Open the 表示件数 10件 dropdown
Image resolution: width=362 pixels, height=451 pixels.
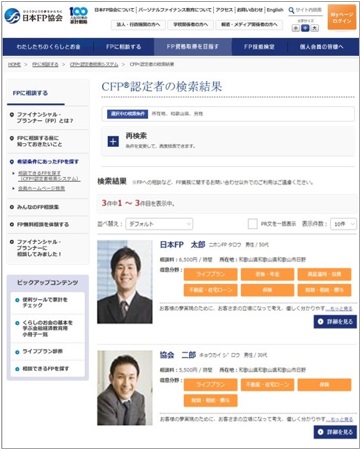[343, 224]
